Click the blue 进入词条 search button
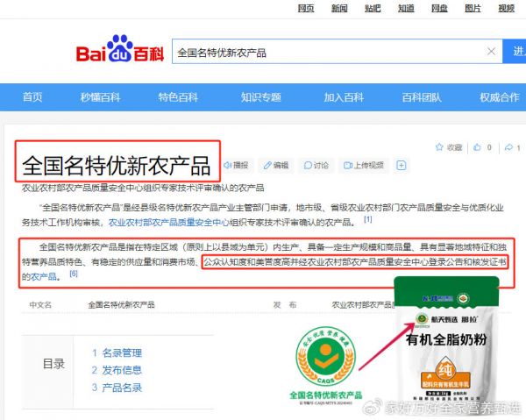Image resolution: width=526 pixels, height=420 pixels. (516, 52)
